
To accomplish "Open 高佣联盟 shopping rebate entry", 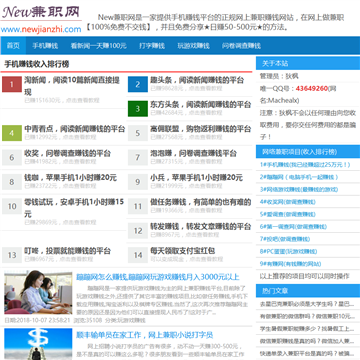I will point(200,129).
